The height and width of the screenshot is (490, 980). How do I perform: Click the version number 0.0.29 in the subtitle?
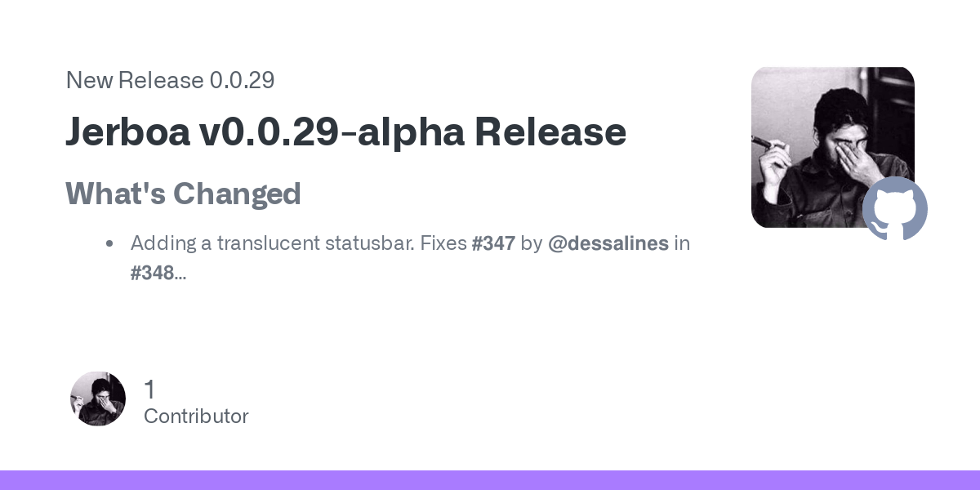tap(242, 80)
